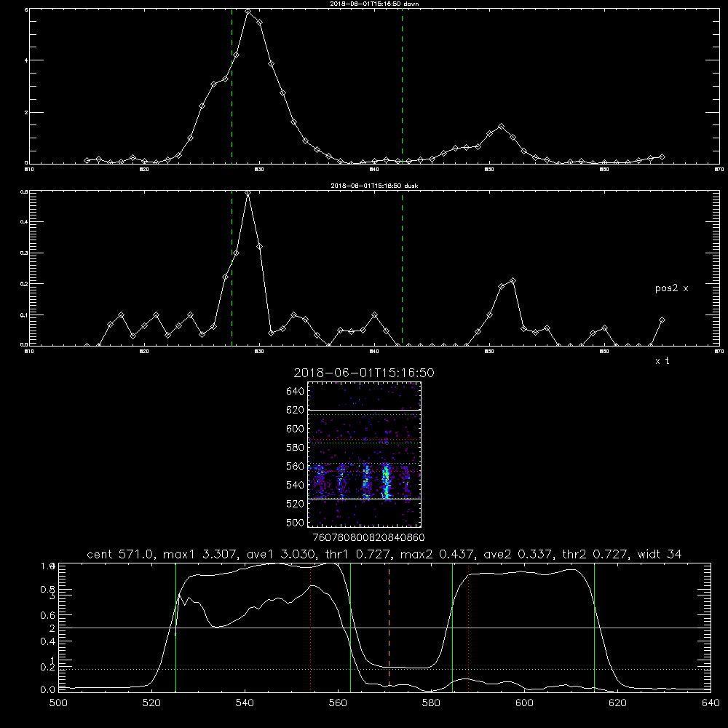Click the dotted horizontal threshold line in the bottom plot
The width and height of the screenshot is (728, 728).
[x=384, y=669]
